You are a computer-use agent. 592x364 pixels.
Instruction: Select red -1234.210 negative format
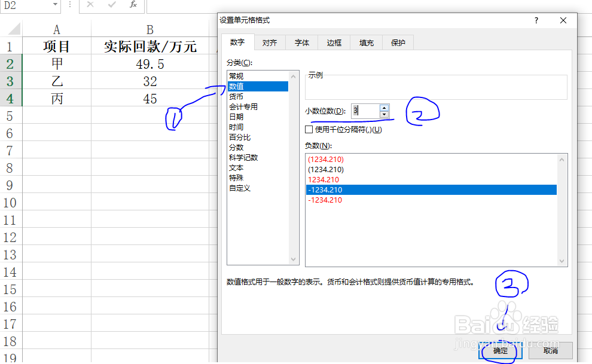click(431, 200)
